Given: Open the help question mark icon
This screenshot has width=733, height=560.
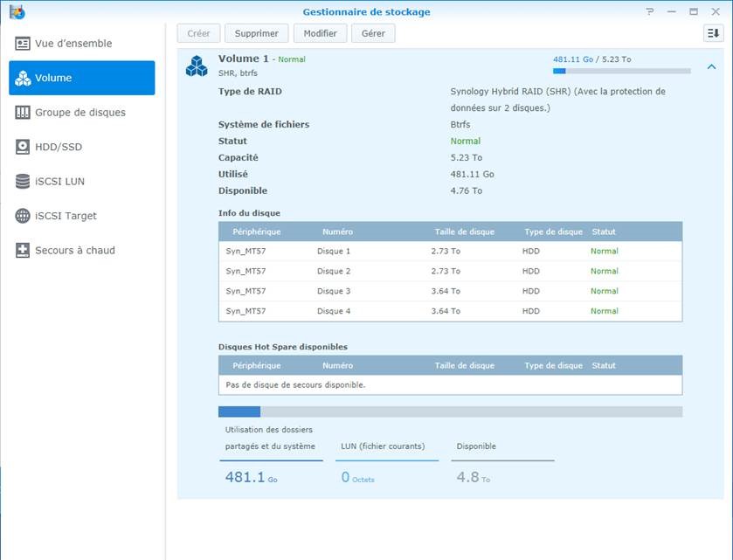Looking at the screenshot, I should tap(650, 12).
